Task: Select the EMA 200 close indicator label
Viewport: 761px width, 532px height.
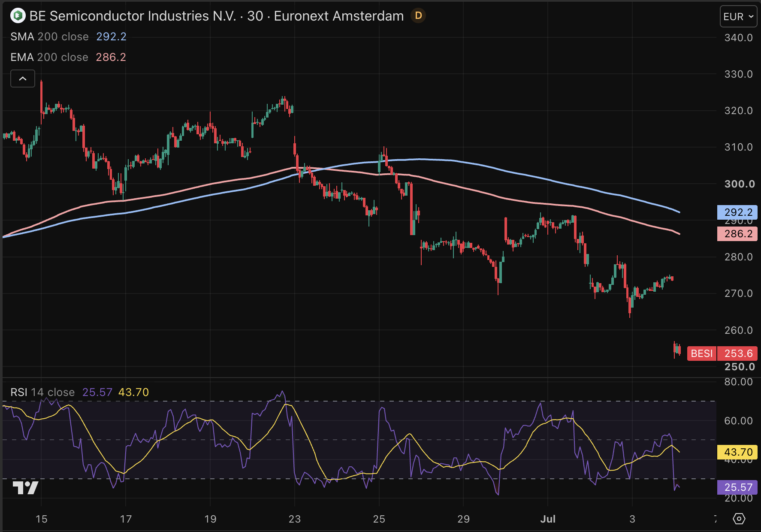Action: coord(49,57)
